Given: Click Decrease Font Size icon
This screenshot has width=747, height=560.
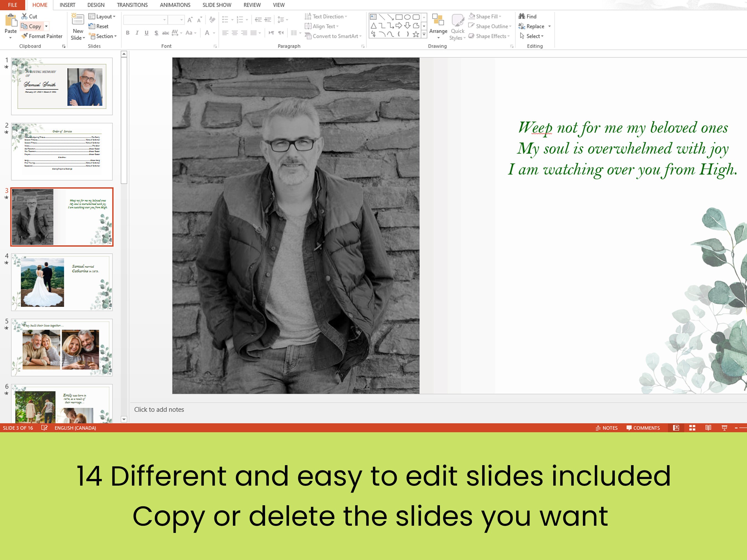Looking at the screenshot, I should click(199, 20).
